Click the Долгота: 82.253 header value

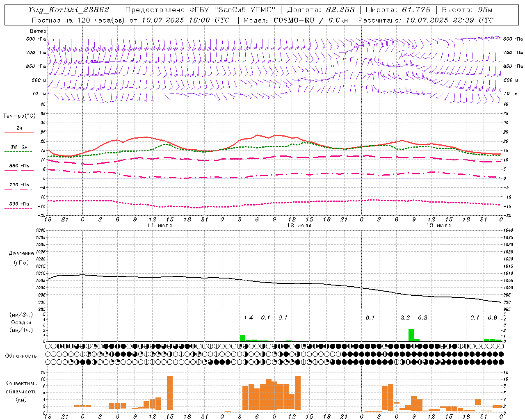322,10
